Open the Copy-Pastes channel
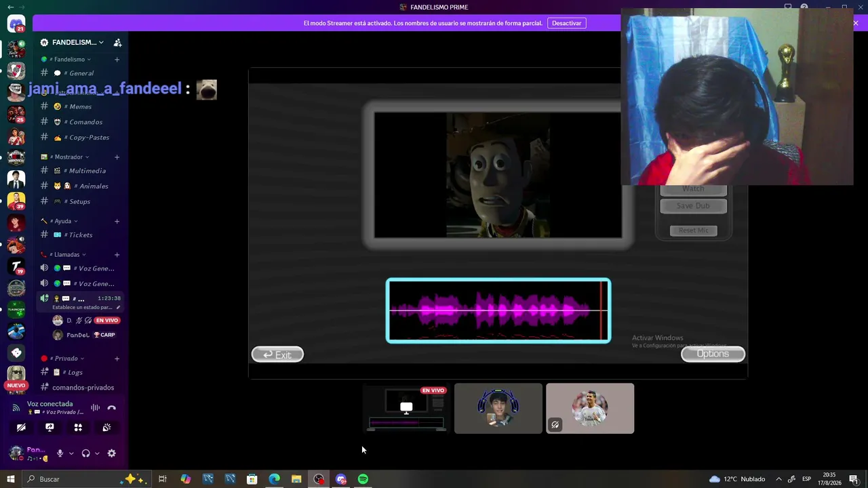Viewport: 868px width, 488px height. coord(80,138)
